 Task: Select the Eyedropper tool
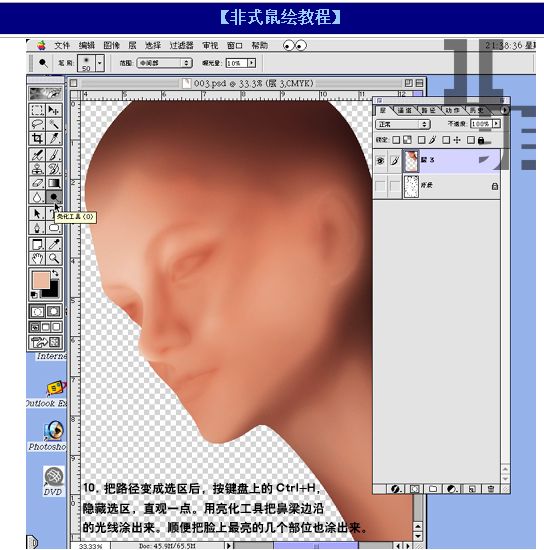pyautogui.click(x=54, y=244)
